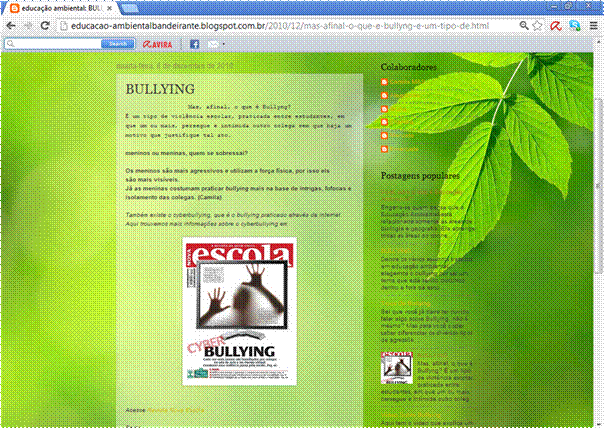Click the scrollbar up arrow at top right

598,41
